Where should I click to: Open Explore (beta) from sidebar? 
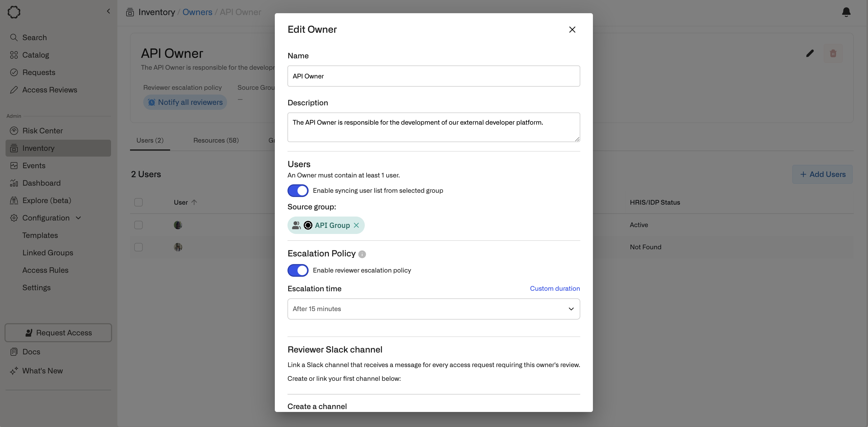[46, 200]
